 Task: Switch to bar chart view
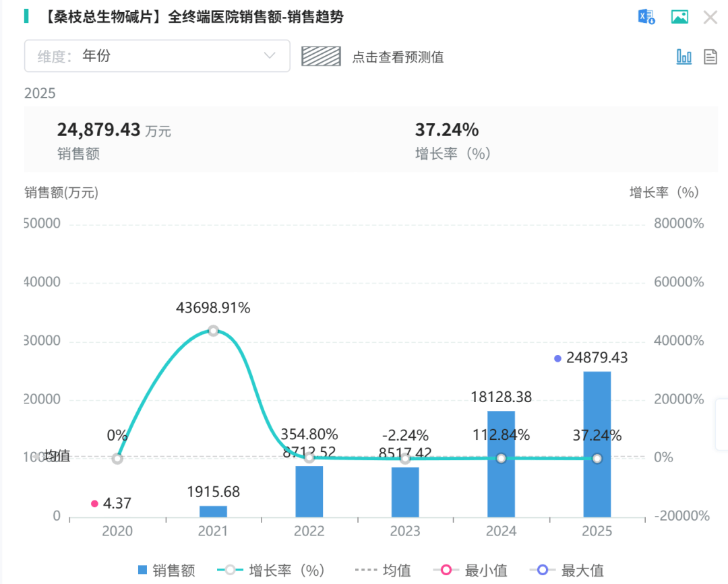tap(684, 57)
